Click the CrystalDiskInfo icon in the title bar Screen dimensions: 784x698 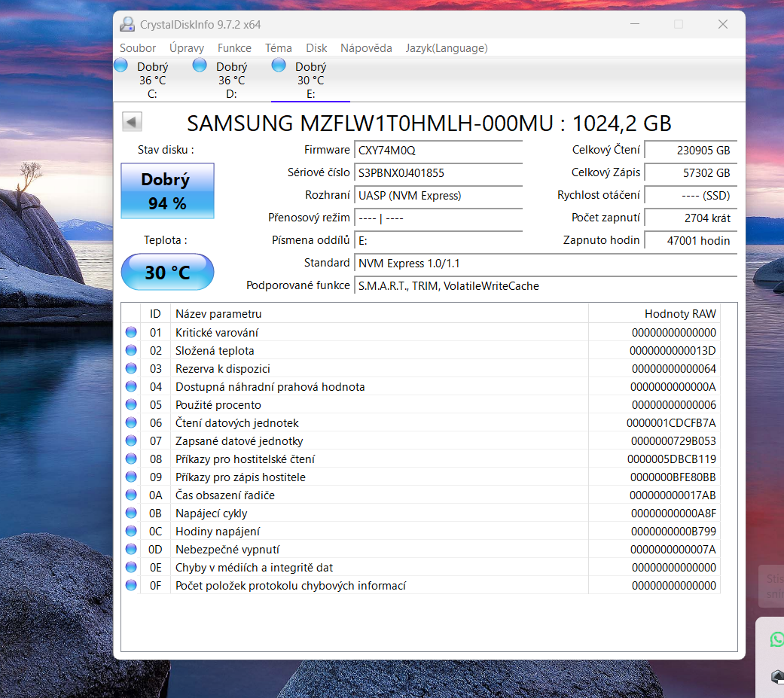(127, 23)
